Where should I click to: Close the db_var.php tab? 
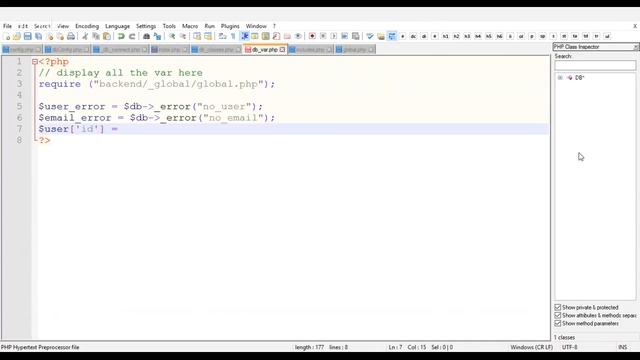[282, 50]
